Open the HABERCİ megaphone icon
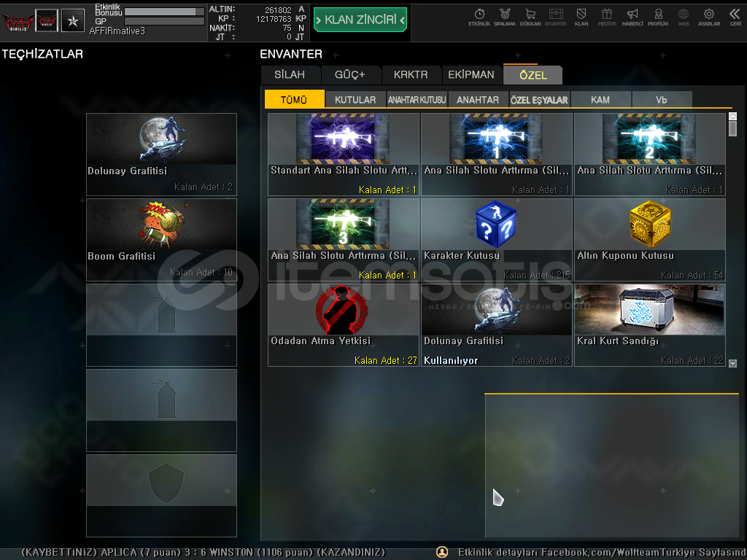747x560 pixels. pyautogui.click(x=632, y=17)
